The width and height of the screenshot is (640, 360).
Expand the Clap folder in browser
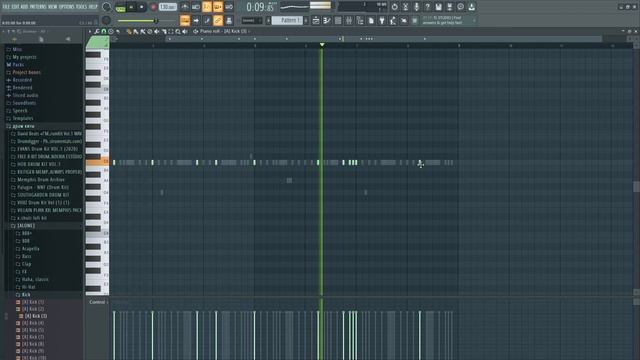26,264
